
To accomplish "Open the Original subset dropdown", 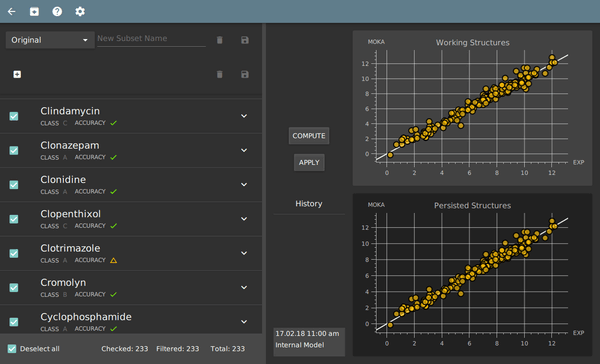I will [50, 40].
